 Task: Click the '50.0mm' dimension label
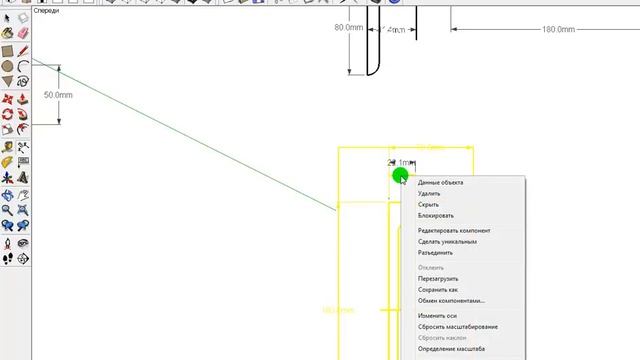pyautogui.click(x=58, y=95)
